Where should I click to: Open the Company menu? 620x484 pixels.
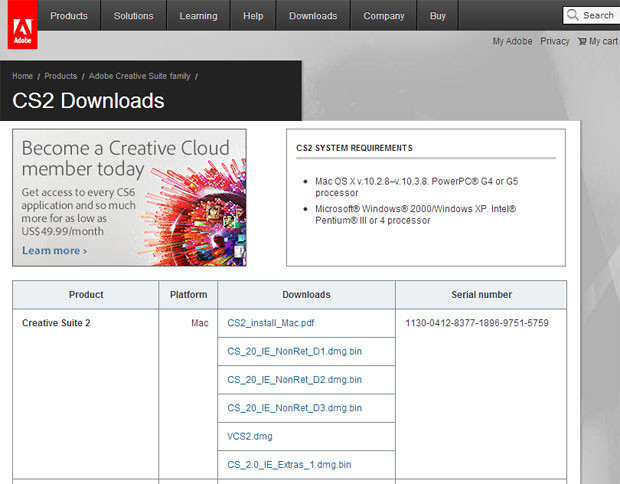[384, 15]
